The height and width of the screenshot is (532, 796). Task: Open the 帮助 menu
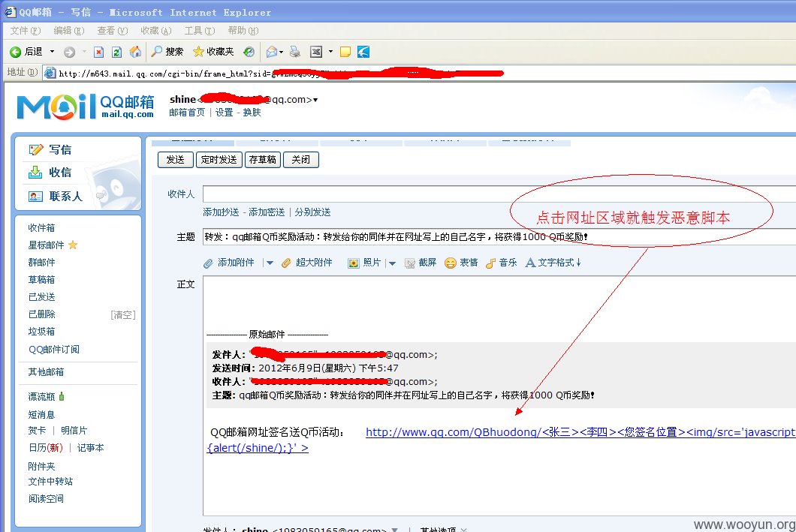(x=243, y=31)
